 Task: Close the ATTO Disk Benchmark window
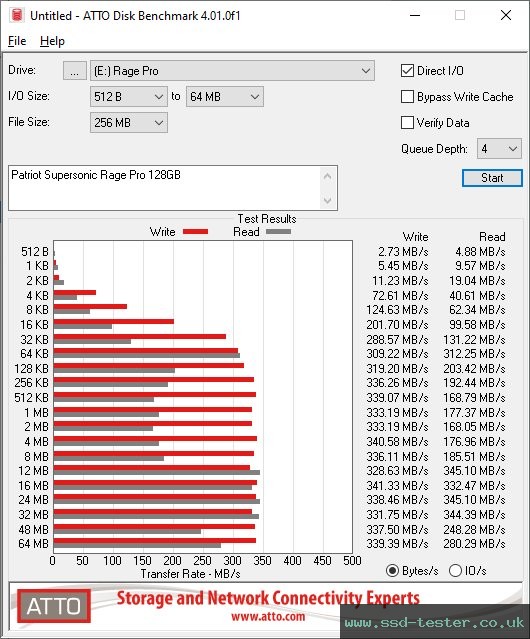[x=506, y=15]
